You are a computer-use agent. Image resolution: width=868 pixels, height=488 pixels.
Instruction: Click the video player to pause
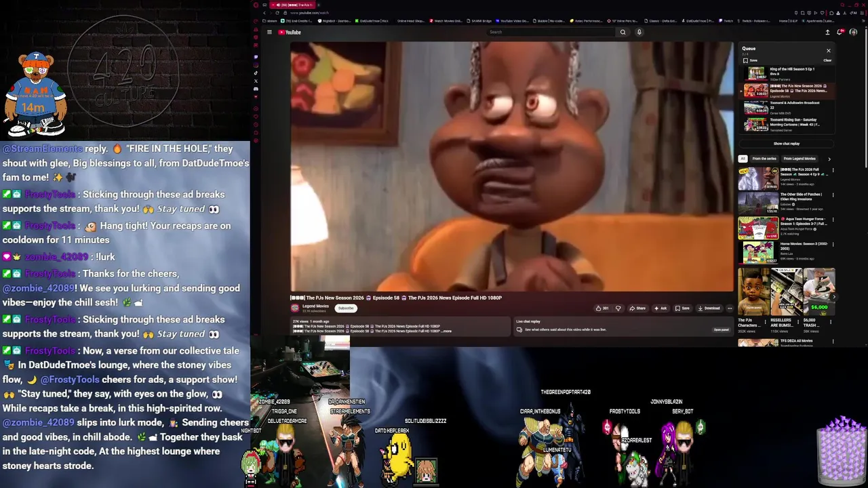pos(512,167)
